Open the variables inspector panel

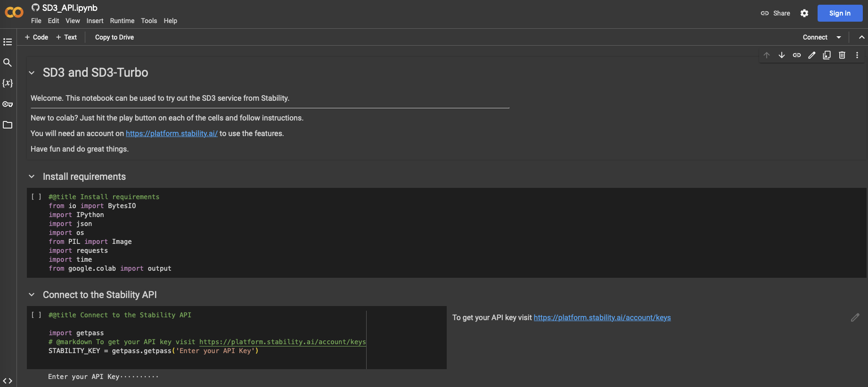coord(8,83)
